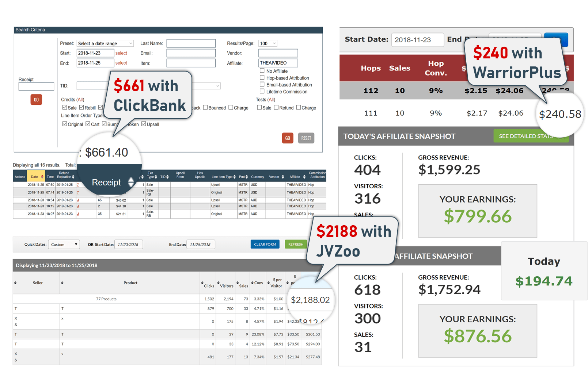This screenshot has height=392, width=588.
Task: Sort ClickBank results by Date column arrow
Action: tap(42, 177)
